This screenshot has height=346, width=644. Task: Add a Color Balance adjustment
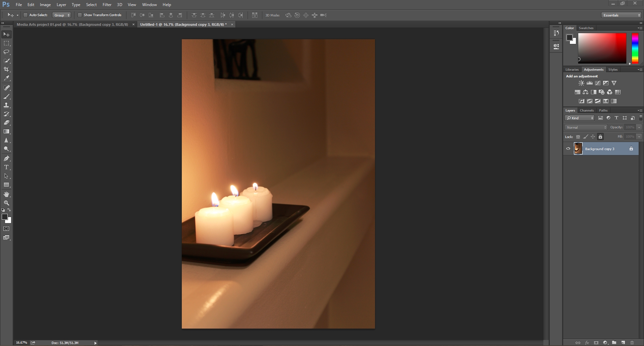(585, 92)
